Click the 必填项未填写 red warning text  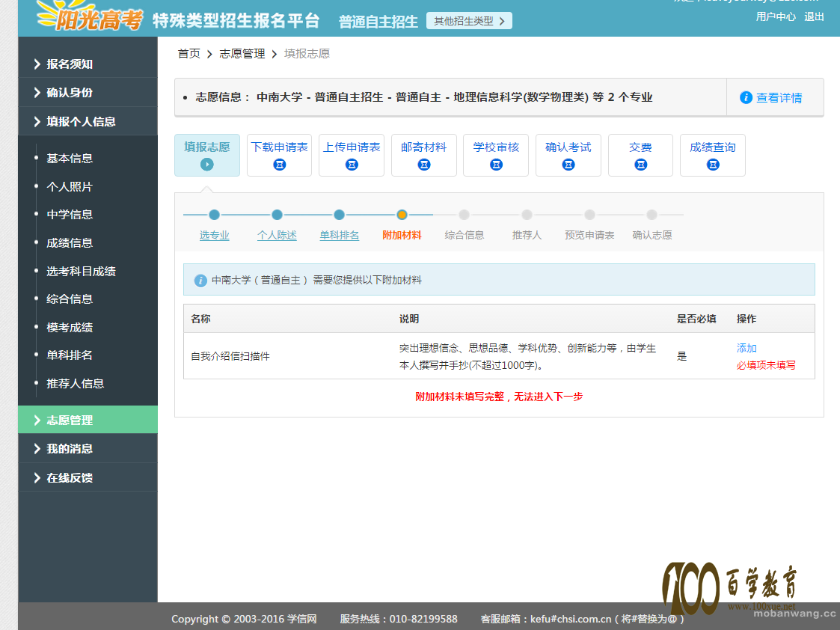[x=766, y=365]
